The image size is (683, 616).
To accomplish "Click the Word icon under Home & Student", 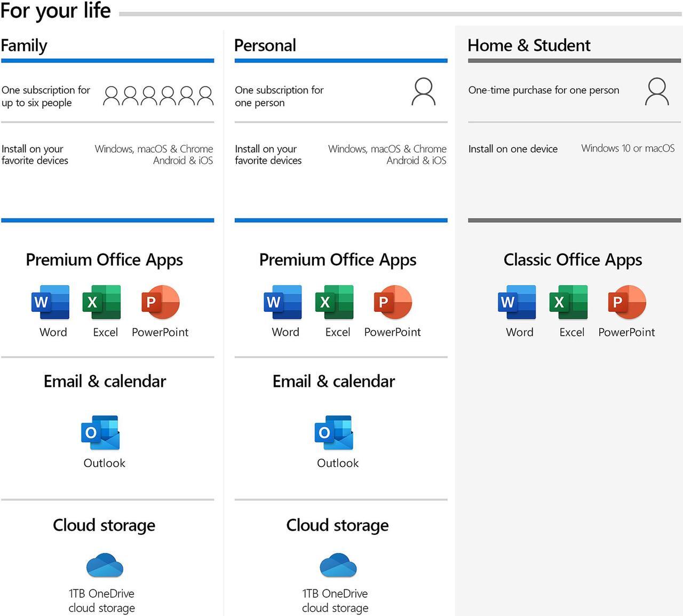I will point(517,302).
